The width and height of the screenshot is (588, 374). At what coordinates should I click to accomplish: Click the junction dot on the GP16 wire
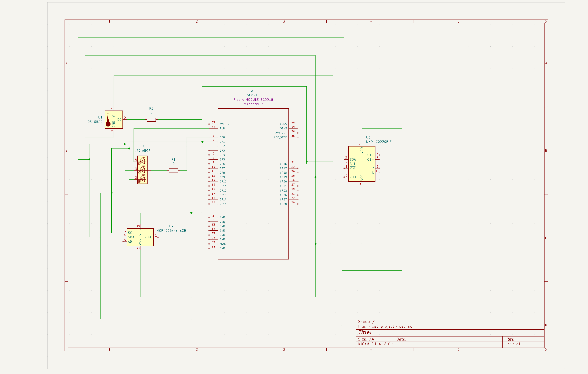(x=307, y=161)
